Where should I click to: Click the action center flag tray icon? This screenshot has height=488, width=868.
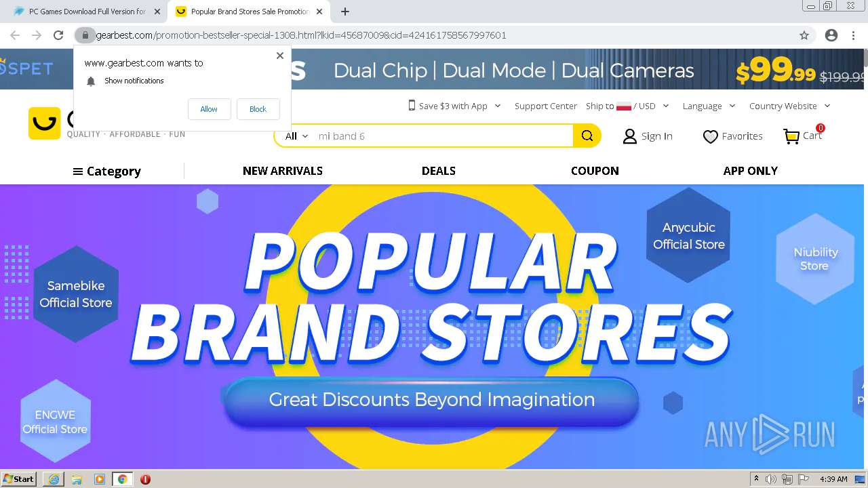tap(804, 479)
